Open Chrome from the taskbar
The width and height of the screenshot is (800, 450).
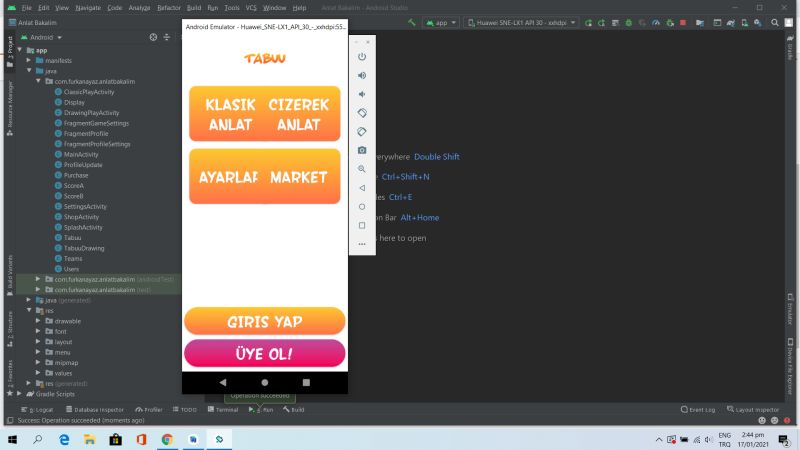point(167,439)
